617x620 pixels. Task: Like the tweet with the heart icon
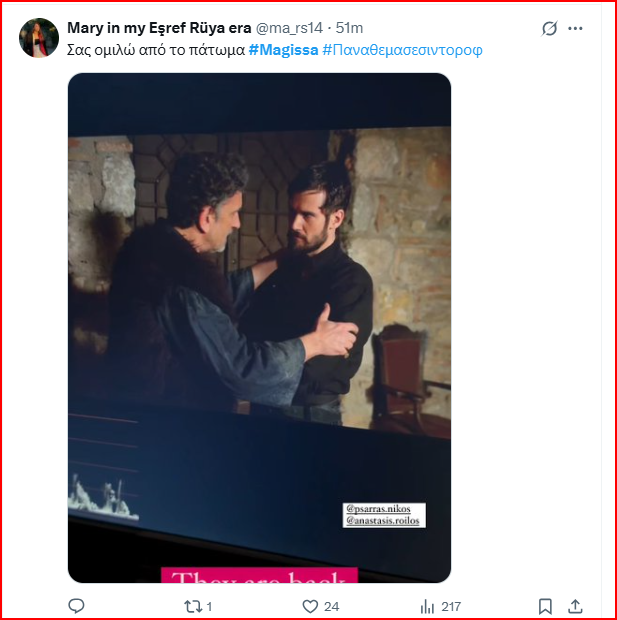click(x=310, y=606)
